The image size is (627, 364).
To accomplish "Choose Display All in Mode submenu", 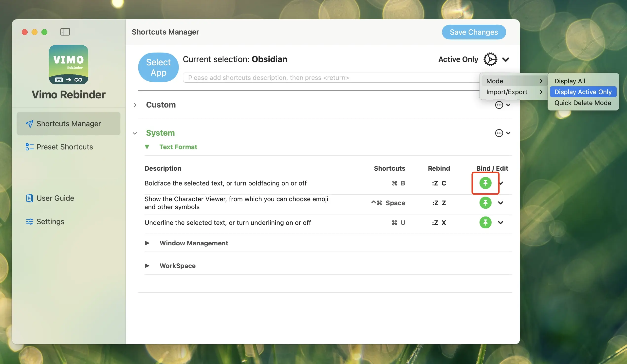I will (x=570, y=81).
